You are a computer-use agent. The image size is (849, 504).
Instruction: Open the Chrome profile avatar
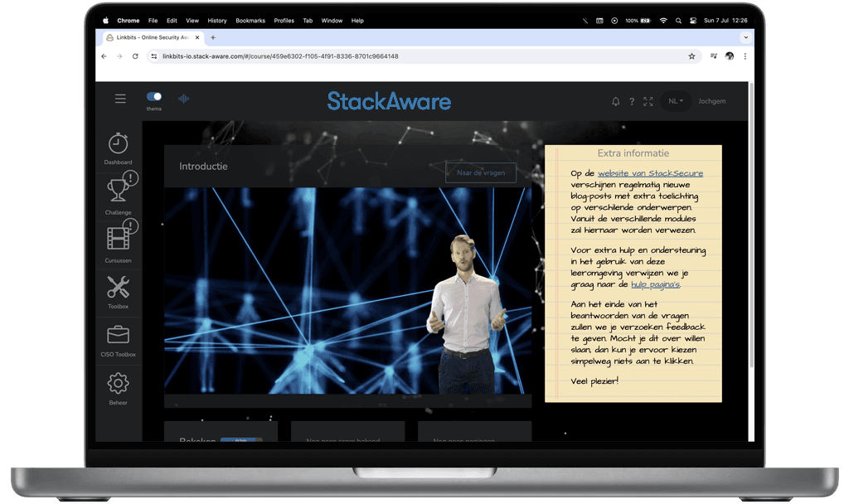coord(730,56)
